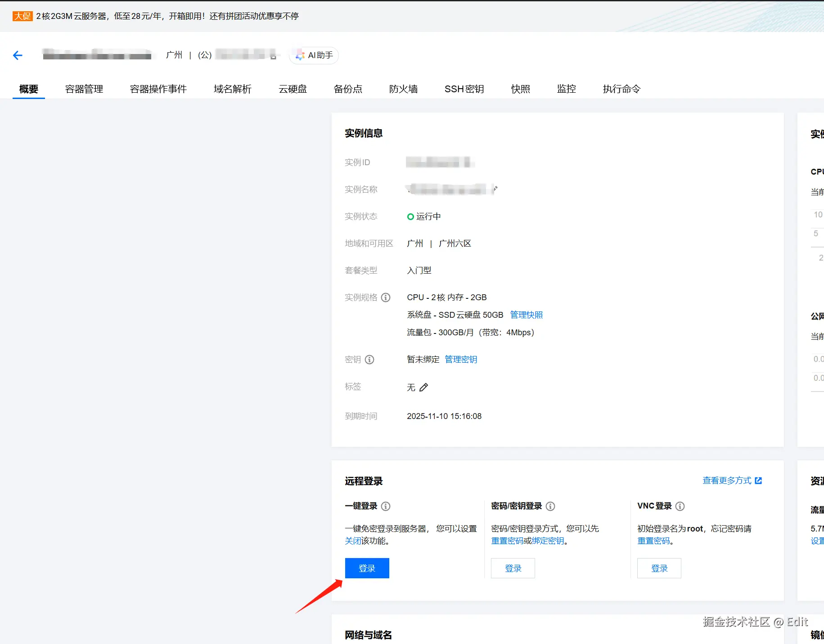Switch to the 容器管理 tab
824x644 pixels.
pyautogui.click(x=84, y=89)
